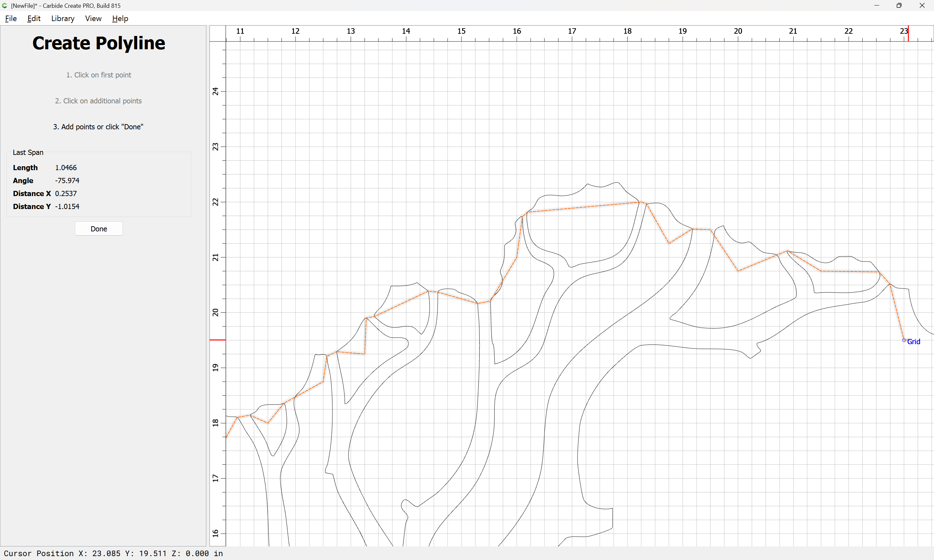Open the Edit menu
Viewport: 934px width, 560px height.
coord(34,18)
